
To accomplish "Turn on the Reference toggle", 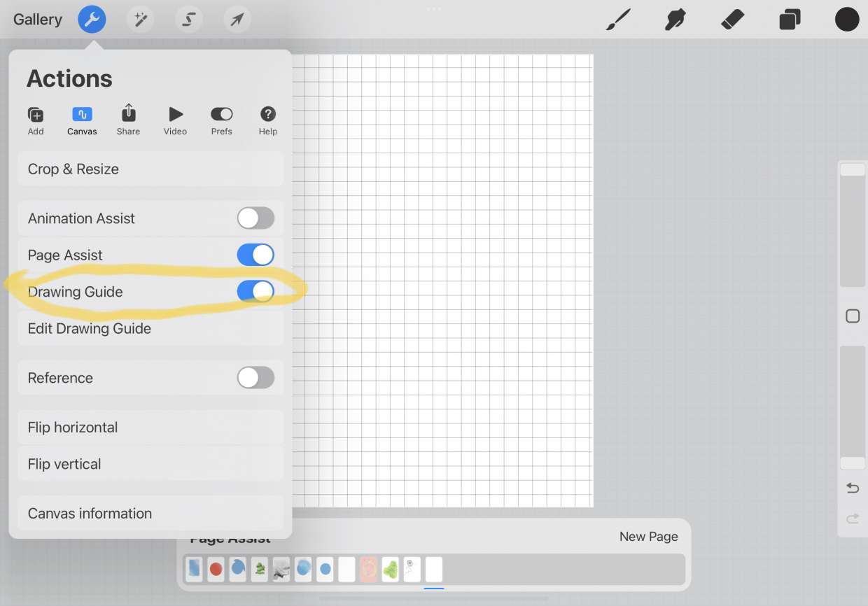I will click(255, 378).
